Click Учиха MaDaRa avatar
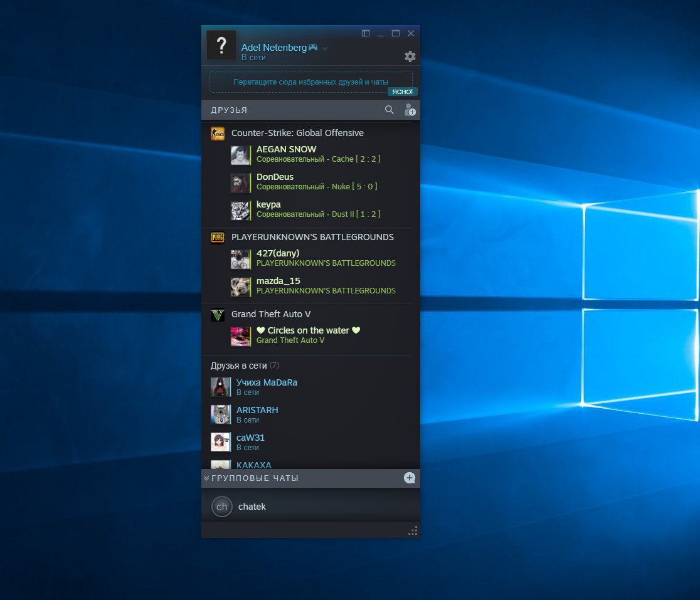The height and width of the screenshot is (600, 700). coord(221,387)
